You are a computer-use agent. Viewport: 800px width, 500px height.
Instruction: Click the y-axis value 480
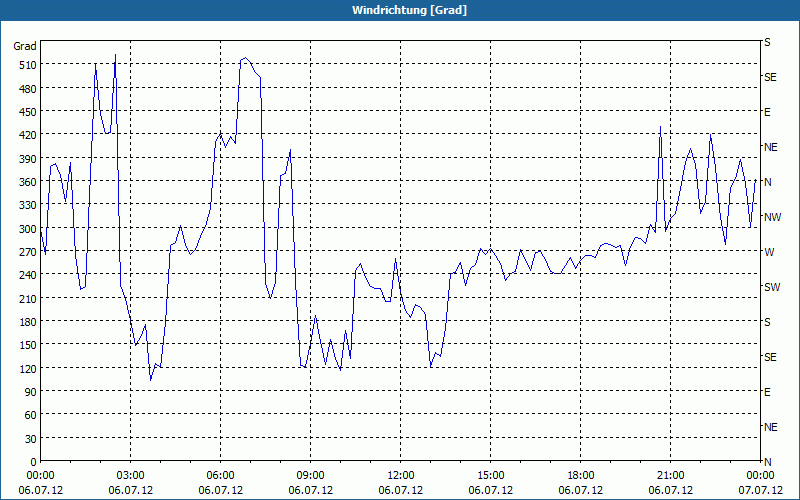(x=28, y=88)
